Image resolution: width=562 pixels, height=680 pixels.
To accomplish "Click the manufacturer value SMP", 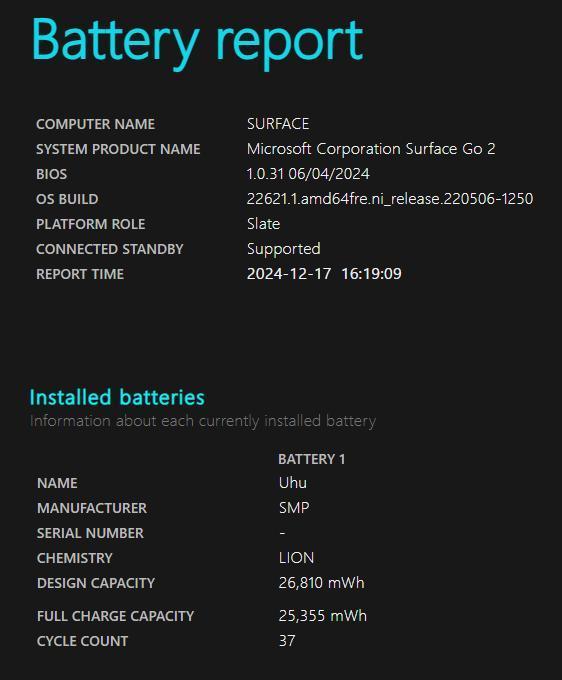I will 294,508.
